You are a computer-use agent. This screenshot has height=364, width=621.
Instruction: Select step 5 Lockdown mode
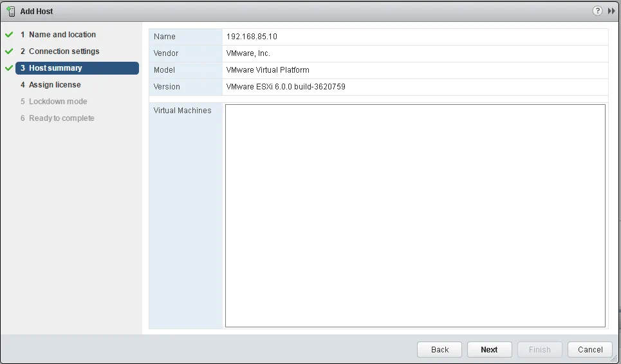pyautogui.click(x=57, y=102)
